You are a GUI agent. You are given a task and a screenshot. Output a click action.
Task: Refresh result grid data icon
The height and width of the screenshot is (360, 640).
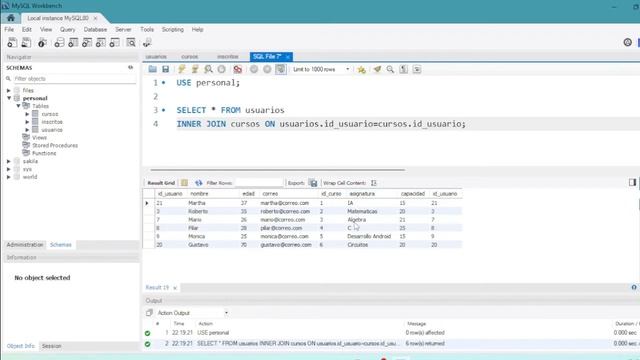[x=198, y=183]
